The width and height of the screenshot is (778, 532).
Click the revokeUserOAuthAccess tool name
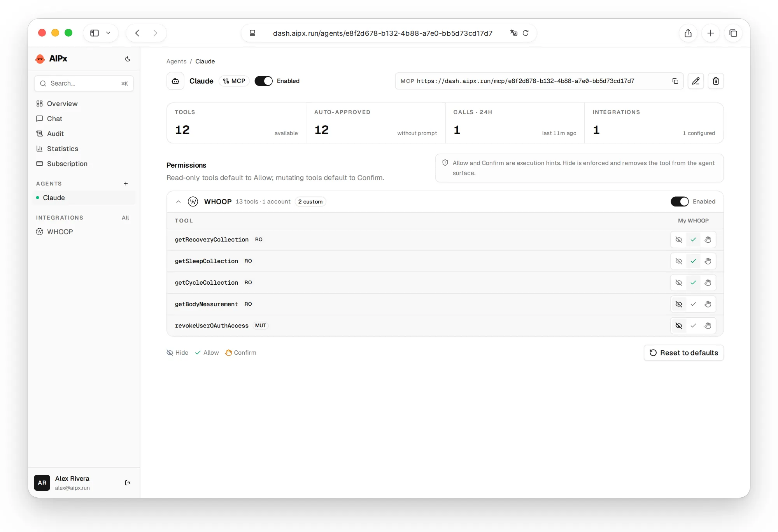(x=212, y=325)
